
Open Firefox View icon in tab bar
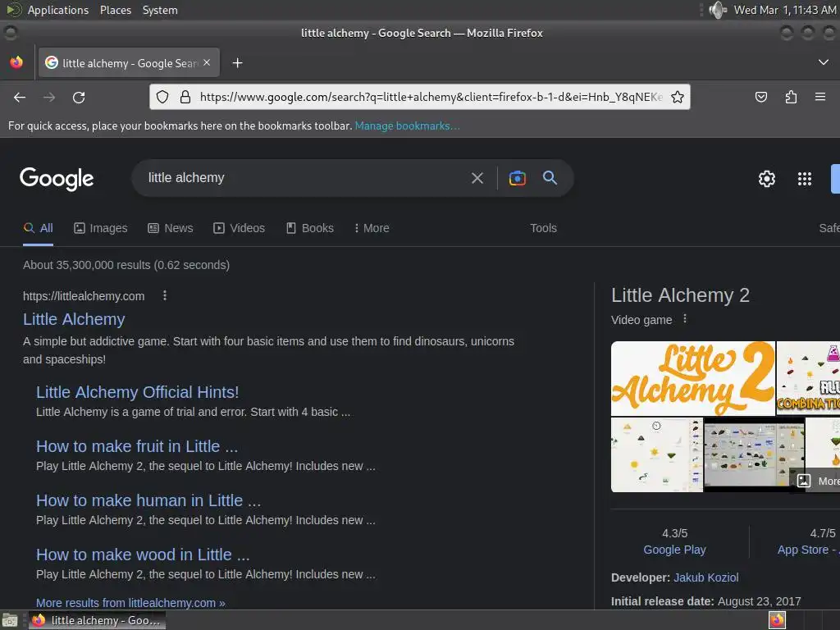coord(16,62)
